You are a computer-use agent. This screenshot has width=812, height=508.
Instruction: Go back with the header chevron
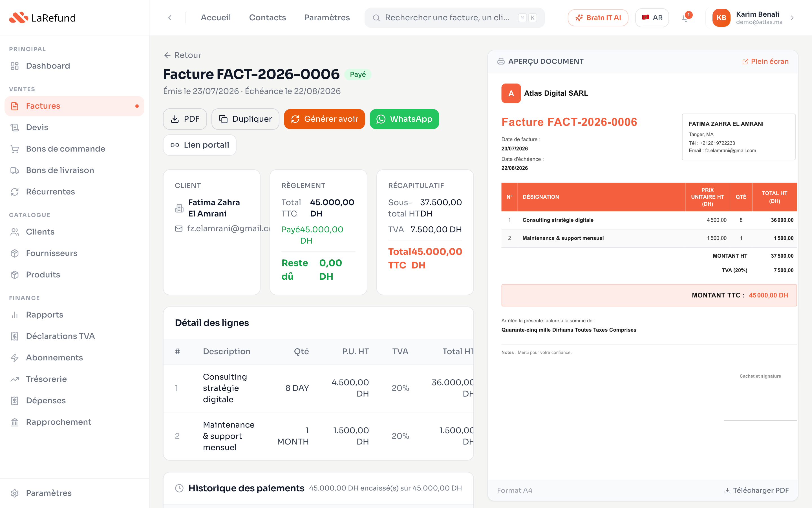point(170,18)
